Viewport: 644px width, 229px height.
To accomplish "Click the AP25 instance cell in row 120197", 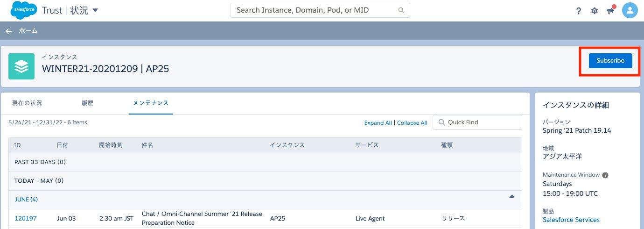I will (279, 218).
